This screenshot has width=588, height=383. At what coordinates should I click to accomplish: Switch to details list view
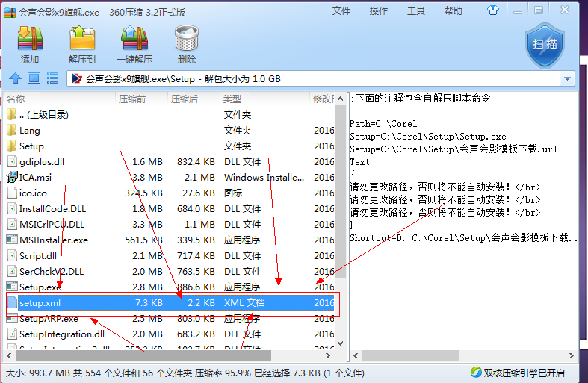tap(52, 78)
